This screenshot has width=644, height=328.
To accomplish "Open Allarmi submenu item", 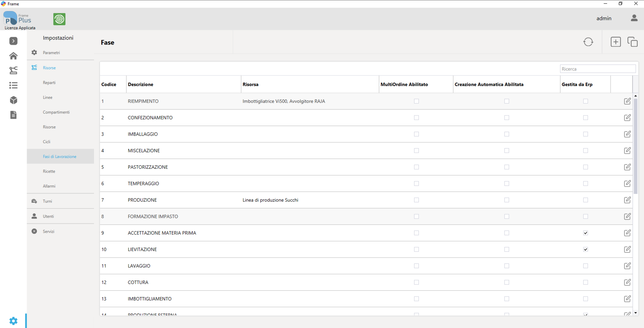I will click(61, 186).
